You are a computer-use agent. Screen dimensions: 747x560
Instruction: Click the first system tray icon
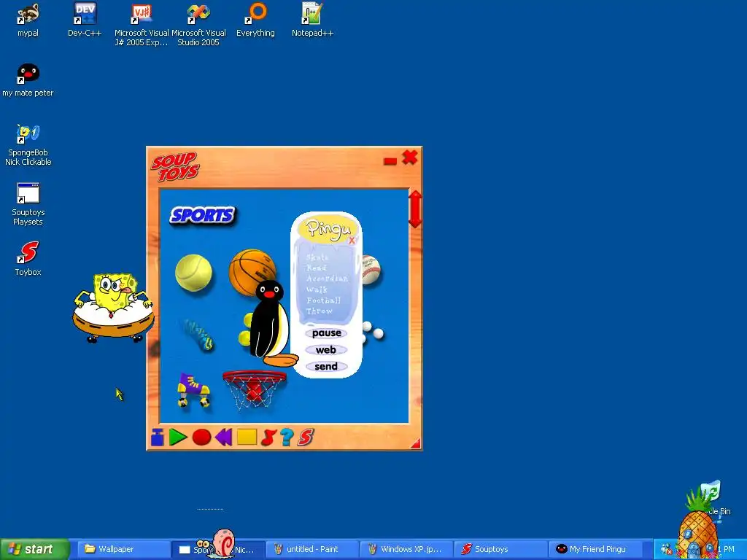click(666, 549)
